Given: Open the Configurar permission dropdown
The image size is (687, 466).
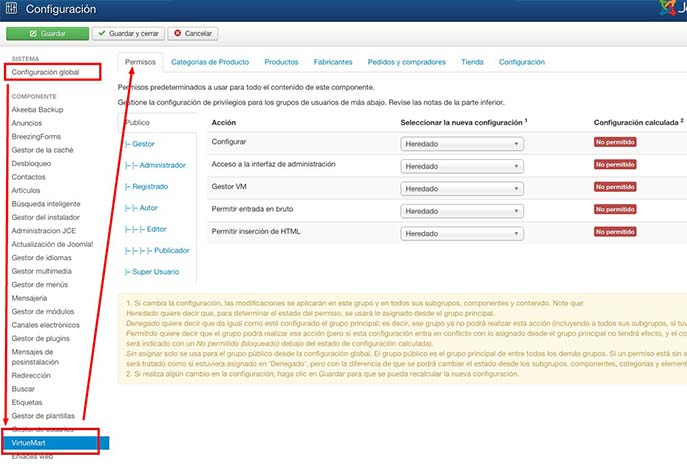Looking at the screenshot, I should (x=462, y=144).
